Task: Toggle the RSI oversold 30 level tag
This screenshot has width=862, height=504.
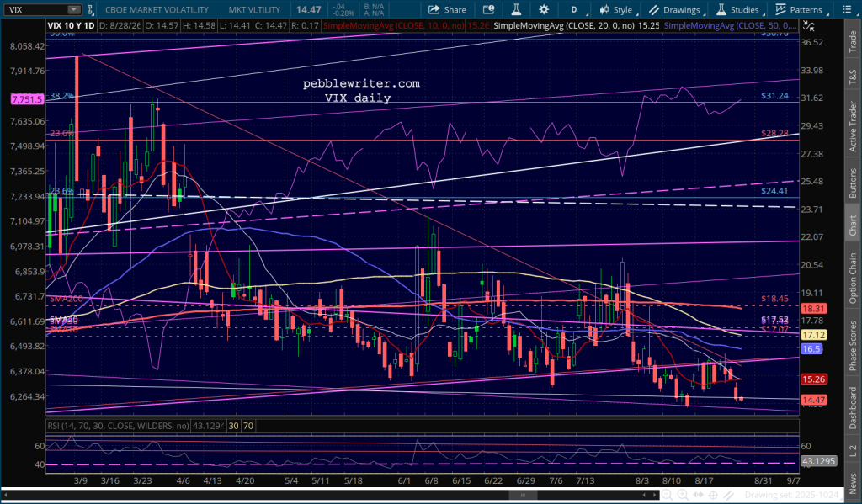Action: 233,426
